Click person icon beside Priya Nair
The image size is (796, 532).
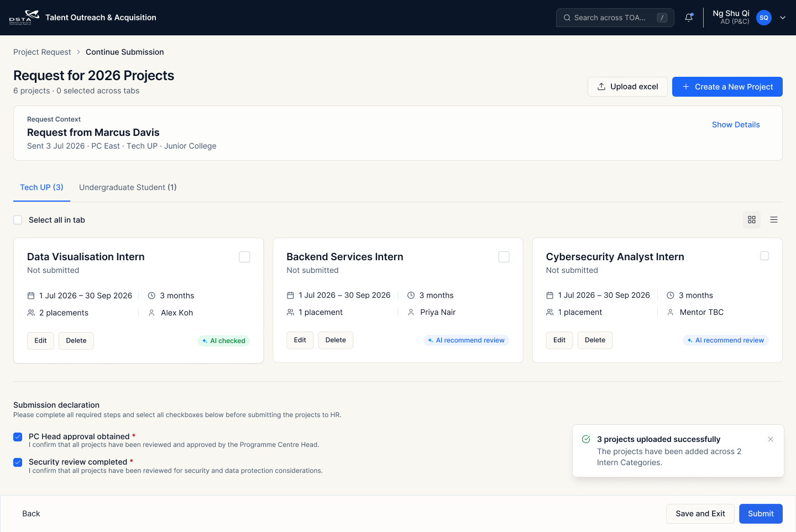click(411, 312)
